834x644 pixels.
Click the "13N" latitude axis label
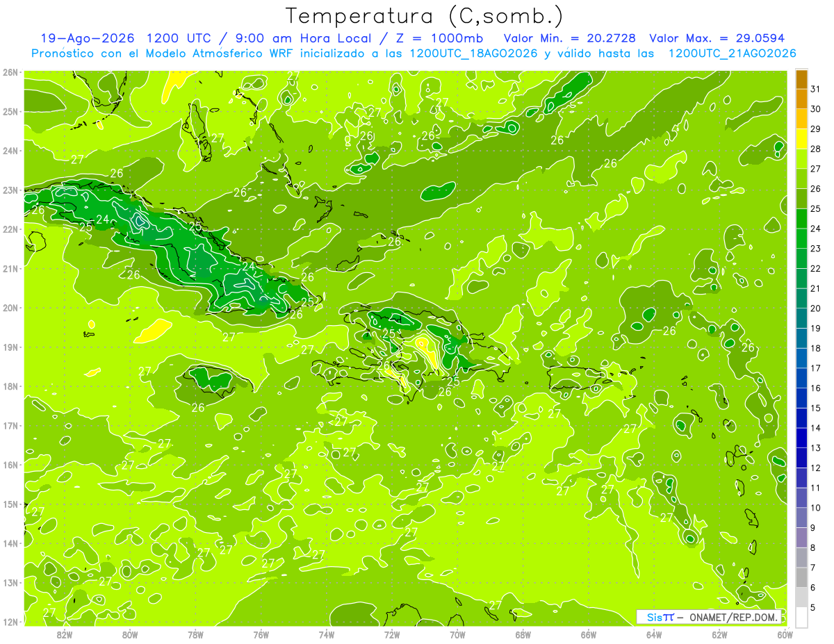pyautogui.click(x=10, y=582)
